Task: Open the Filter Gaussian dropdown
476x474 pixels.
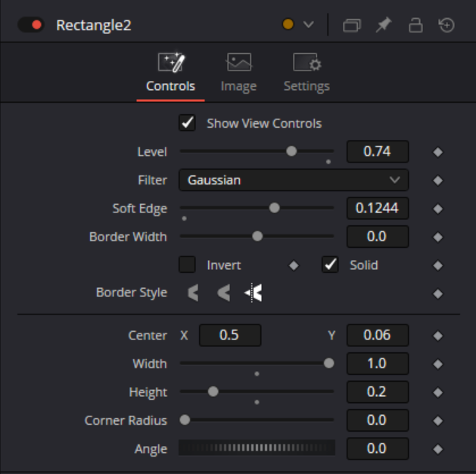Action: (294, 180)
